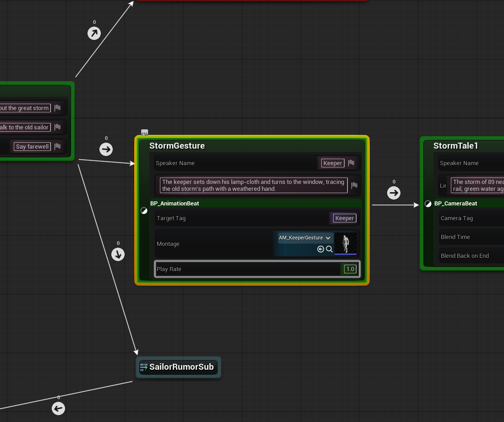Click flag next to Say farewell option
The height and width of the screenshot is (422, 504).
click(x=58, y=146)
